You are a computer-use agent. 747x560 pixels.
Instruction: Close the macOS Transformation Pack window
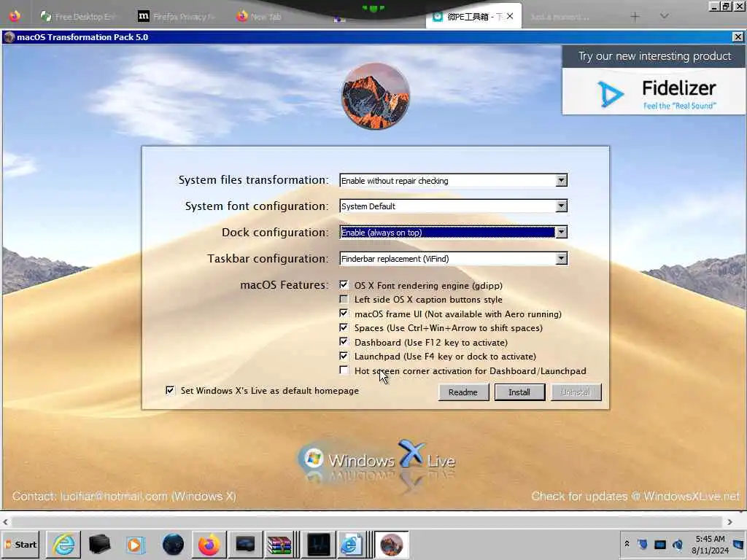[738, 36]
